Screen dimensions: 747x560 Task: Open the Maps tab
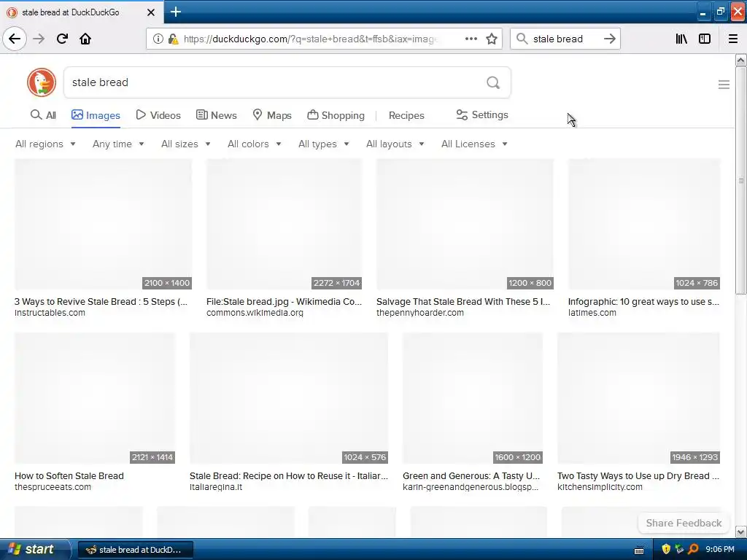click(272, 115)
